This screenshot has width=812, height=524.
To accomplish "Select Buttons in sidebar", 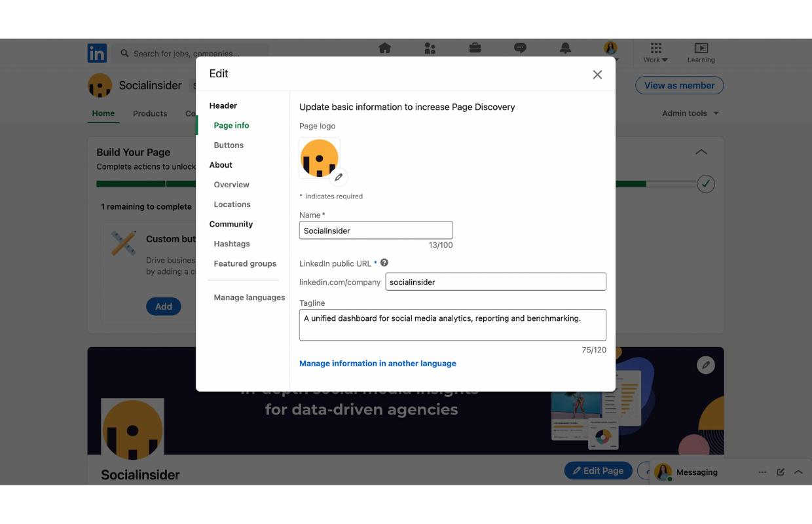I will 229,145.
